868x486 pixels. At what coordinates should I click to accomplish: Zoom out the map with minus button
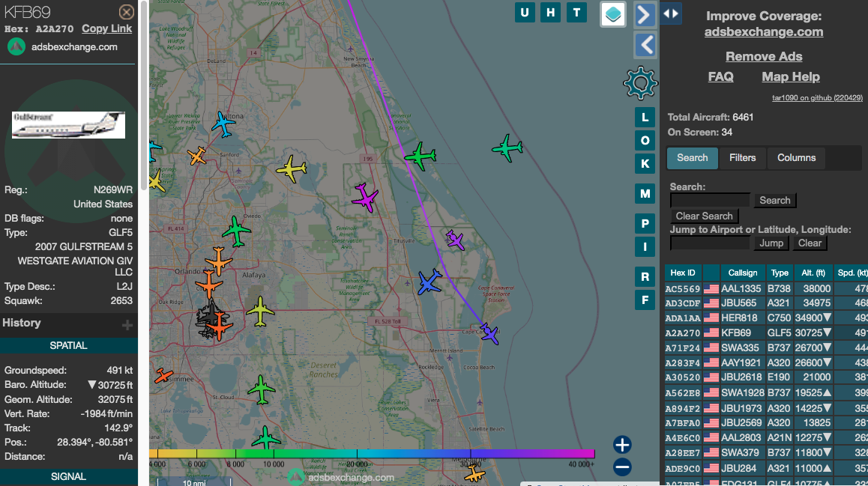pos(622,467)
